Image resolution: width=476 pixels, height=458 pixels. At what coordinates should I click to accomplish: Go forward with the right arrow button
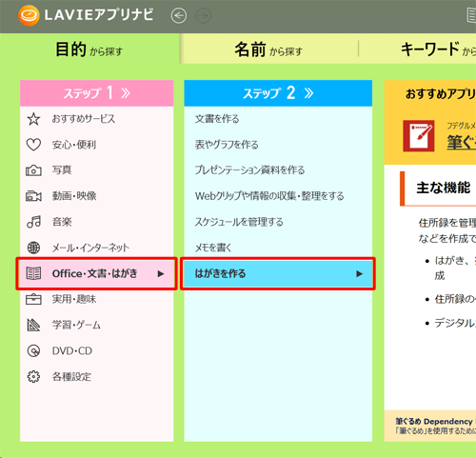pos(203,15)
